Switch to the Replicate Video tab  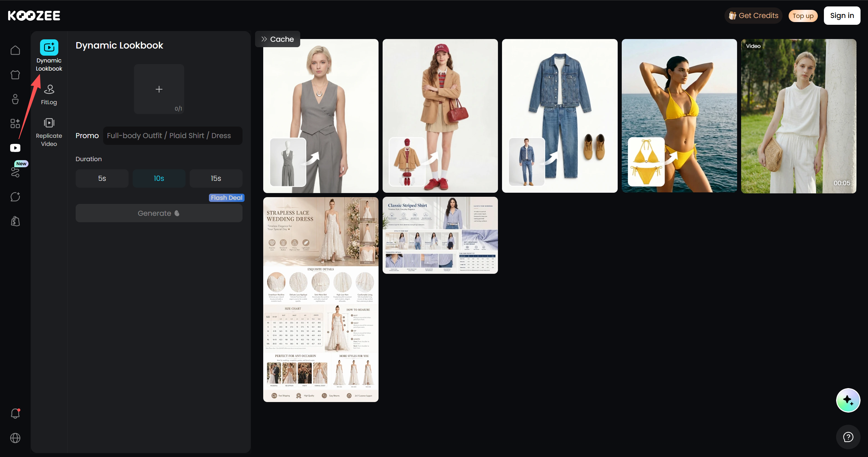pos(49,132)
